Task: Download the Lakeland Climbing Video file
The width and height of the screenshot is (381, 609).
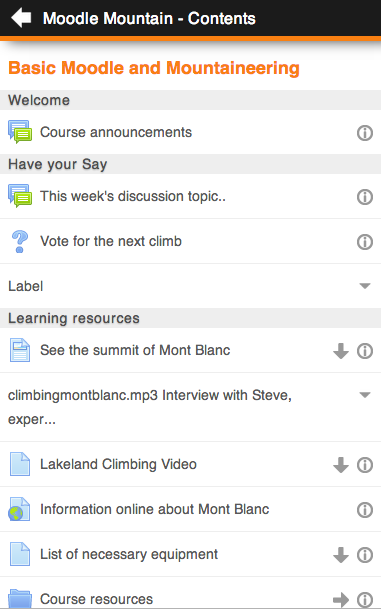Action: pos(341,465)
